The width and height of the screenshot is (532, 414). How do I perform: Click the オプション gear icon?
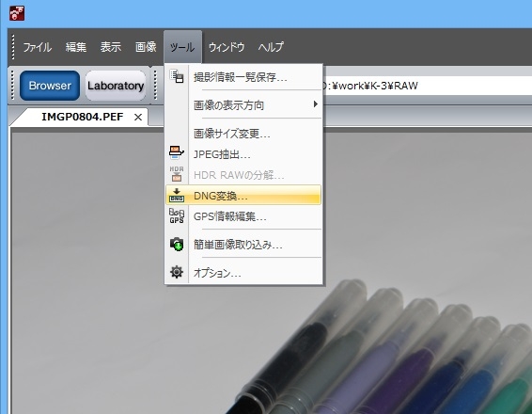177,272
